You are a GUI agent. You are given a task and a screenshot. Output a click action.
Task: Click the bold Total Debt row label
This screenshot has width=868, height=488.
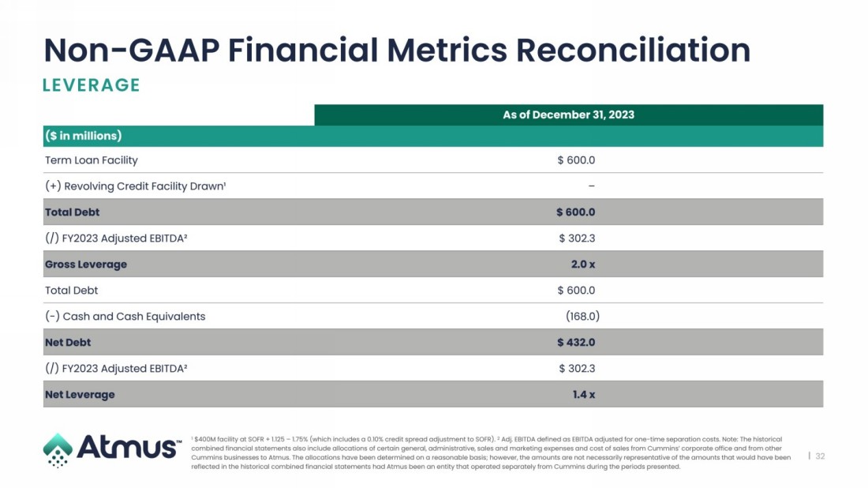coord(73,212)
